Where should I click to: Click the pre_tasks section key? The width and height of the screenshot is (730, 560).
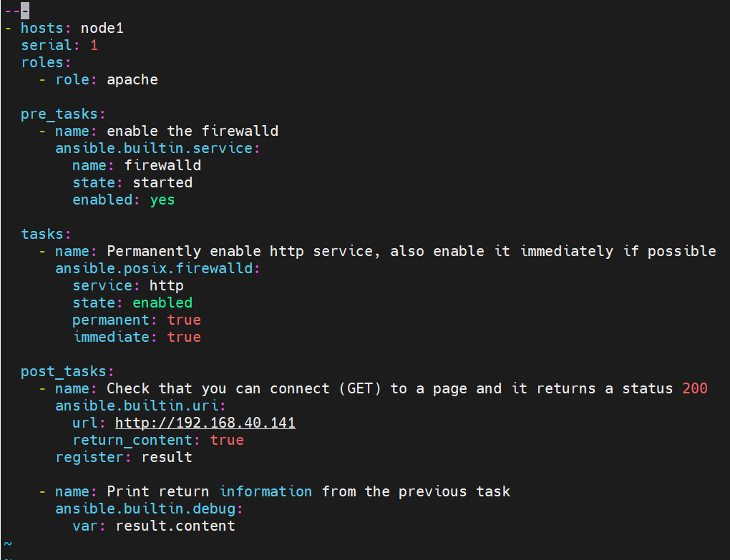click(59, 114)
